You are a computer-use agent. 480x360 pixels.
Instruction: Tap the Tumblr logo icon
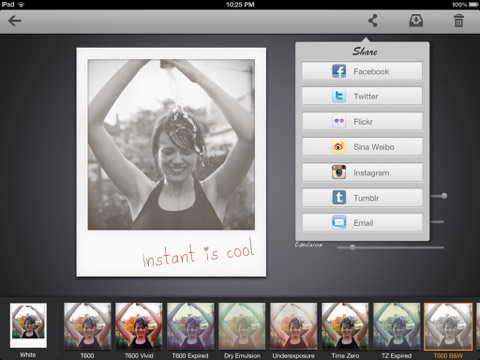tap(339, 198)
